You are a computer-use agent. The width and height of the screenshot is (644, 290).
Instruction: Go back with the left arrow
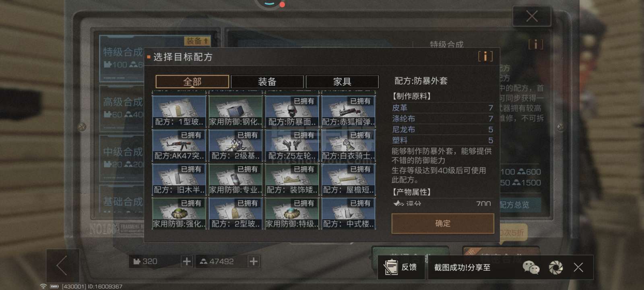point(62,266)
